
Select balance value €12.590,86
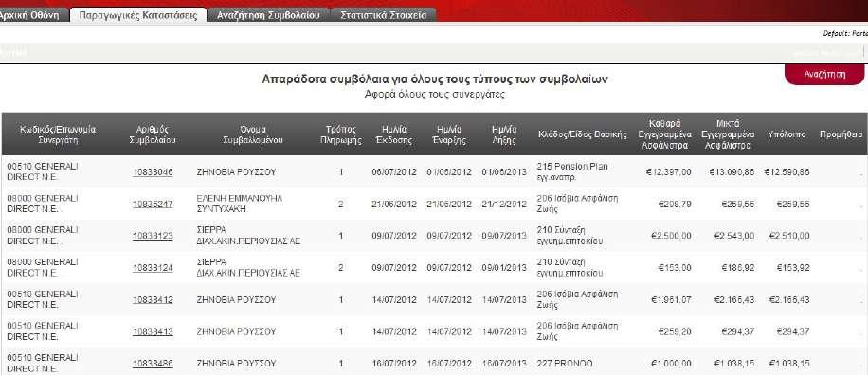click(x=787, y=172)
